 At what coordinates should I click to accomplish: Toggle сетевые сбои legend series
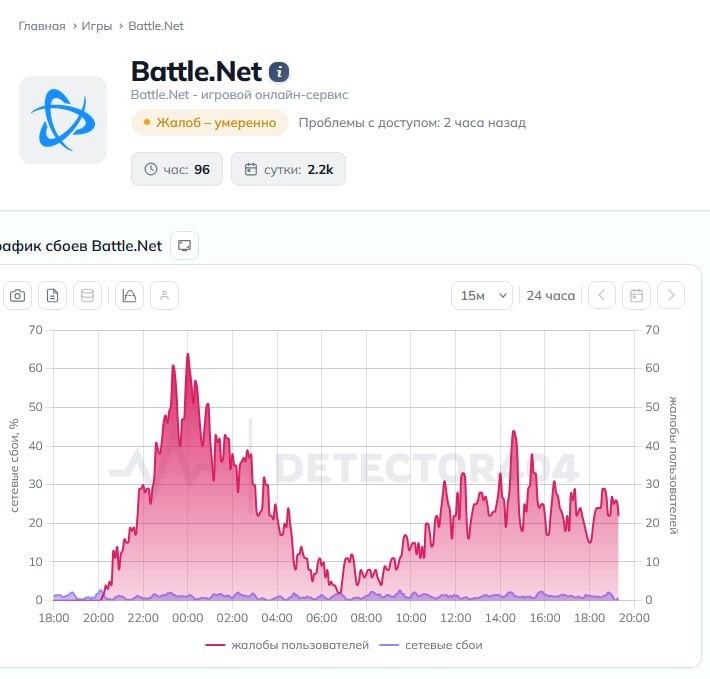coord(431,645)
